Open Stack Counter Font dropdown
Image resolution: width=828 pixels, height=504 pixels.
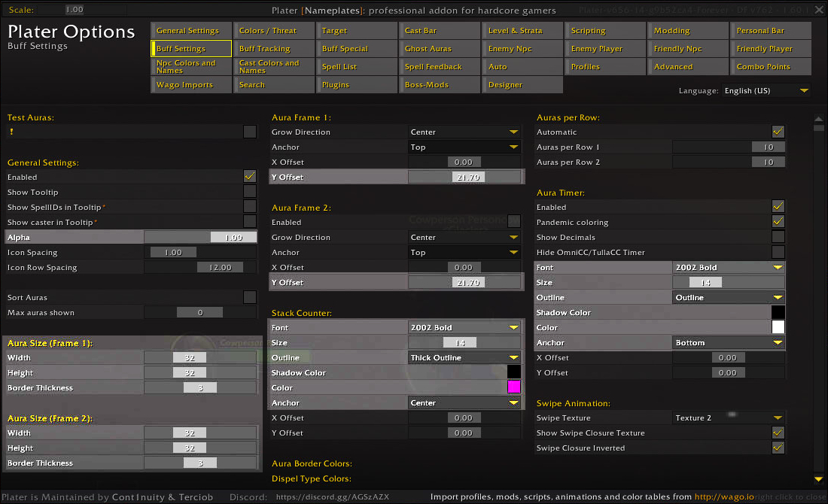click(x=464, y=327)
